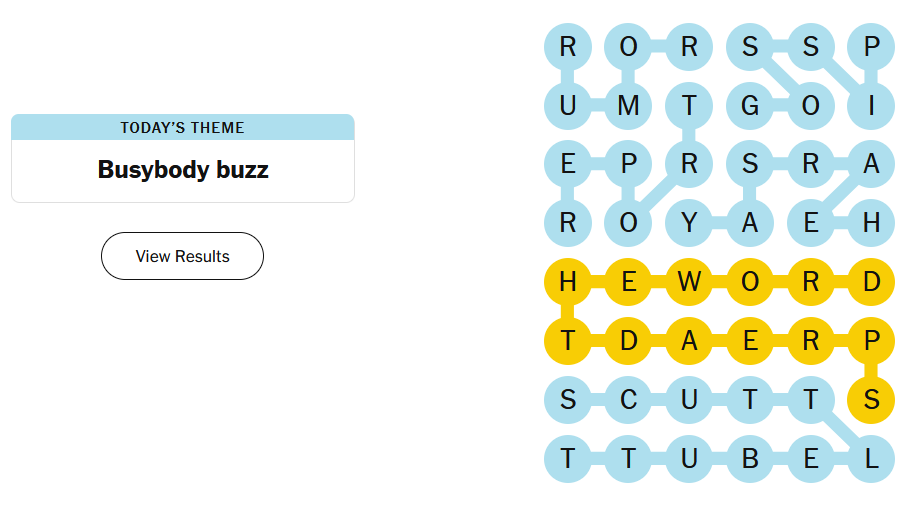Select the letter Y tile
The width and height of the screenshot is (905, 509).
coord(689,223)
